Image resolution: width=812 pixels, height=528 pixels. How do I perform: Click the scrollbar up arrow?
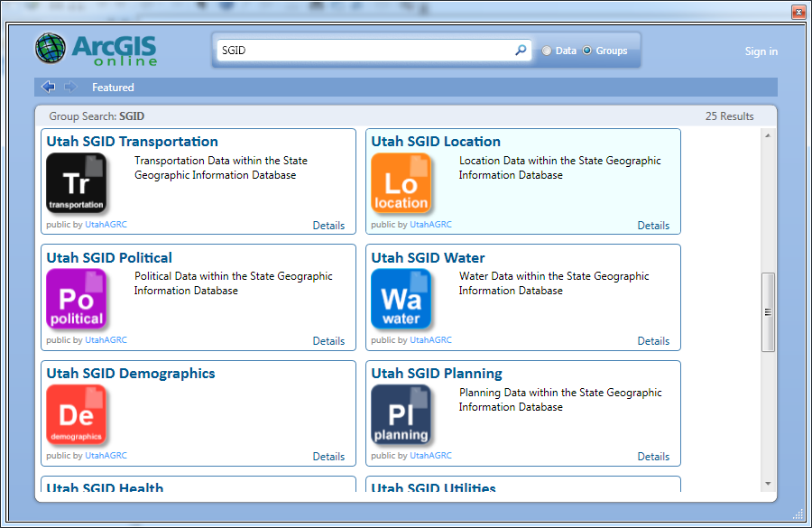pos(768,135)
